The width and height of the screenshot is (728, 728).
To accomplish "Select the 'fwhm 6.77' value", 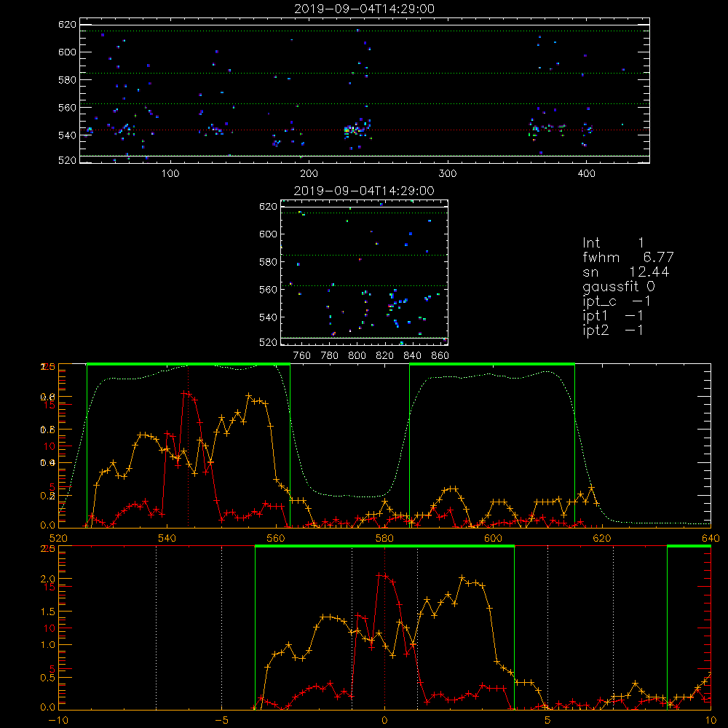I will (x=628, y=257).
